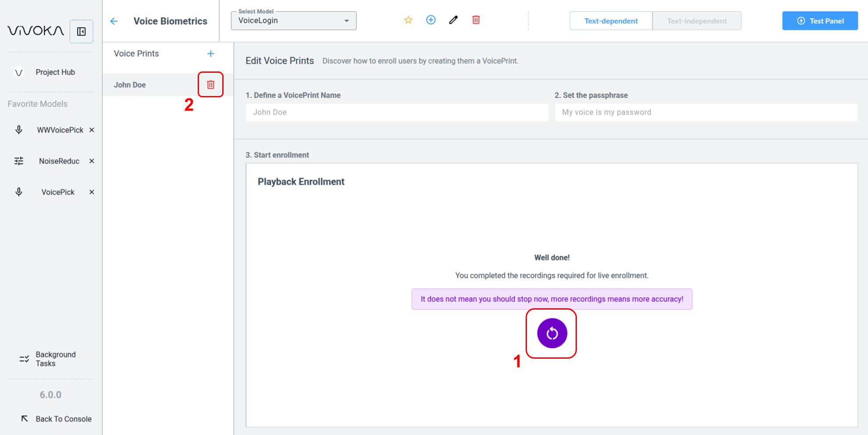This screenshot has width=868, height=435.
Task: Delete the John Doe voice print
Action: (210, 85)
